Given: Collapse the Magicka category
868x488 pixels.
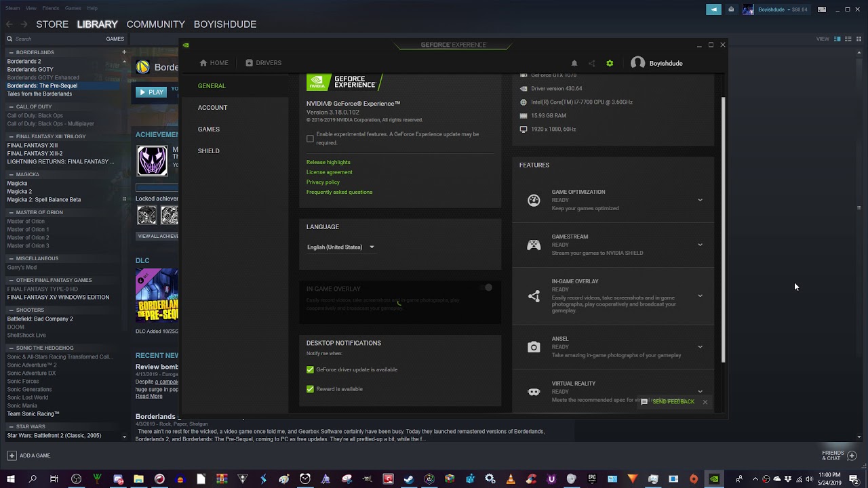Looking at the screenshot, I should pos(11,174).
